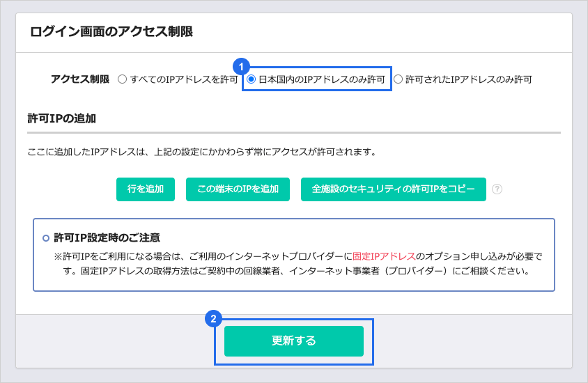Image resolution: width=588 pixels, height=383 pixels.
Task: Click the circle bullet icon beside 許可IP設定時のご注意
Action: [x=46, y=238]
